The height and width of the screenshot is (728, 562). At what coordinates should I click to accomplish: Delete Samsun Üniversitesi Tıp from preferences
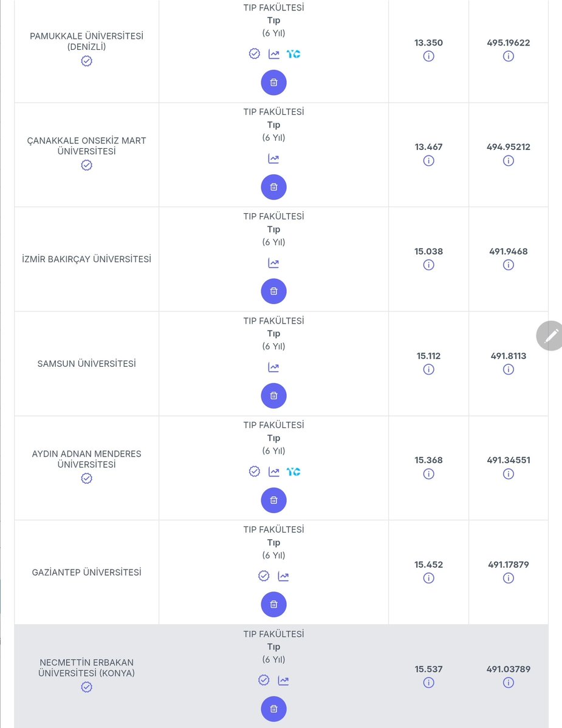[x=273, y=395]
